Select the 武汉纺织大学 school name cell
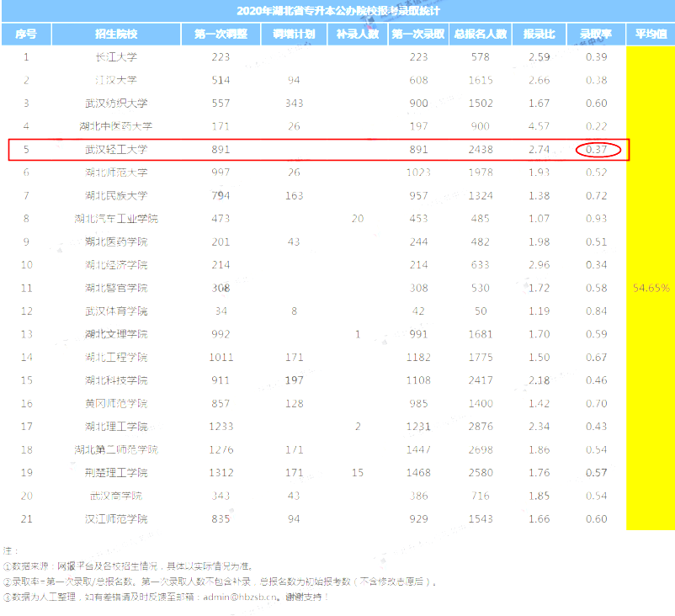Screen dimensions: 675x616 pyautogui.click(x=116, y=104)
